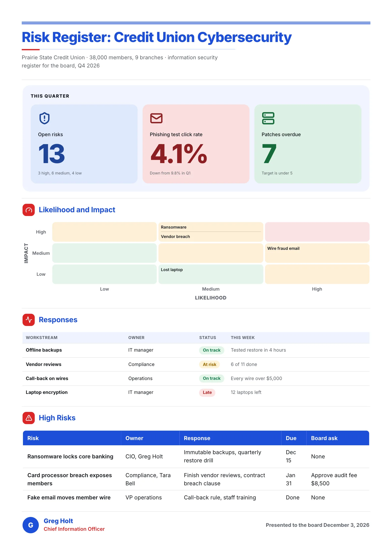392x555 pixels.
Task: Click the Lost laptop matrix entry
Action: (x=172, y=270)
